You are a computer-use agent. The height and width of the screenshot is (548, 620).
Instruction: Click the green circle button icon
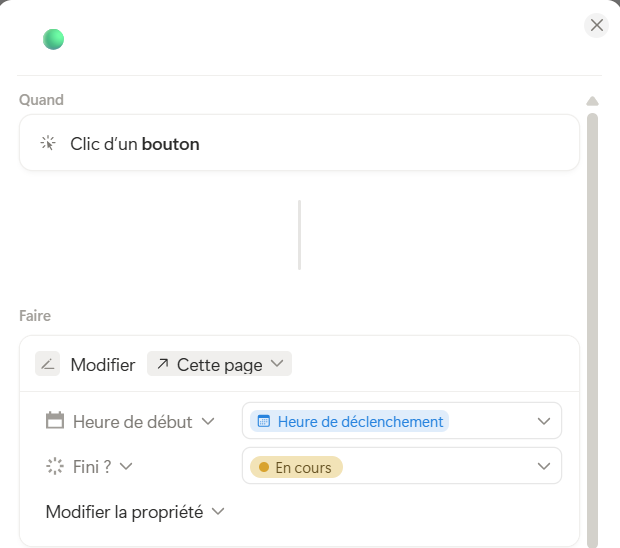pos(53,40)
